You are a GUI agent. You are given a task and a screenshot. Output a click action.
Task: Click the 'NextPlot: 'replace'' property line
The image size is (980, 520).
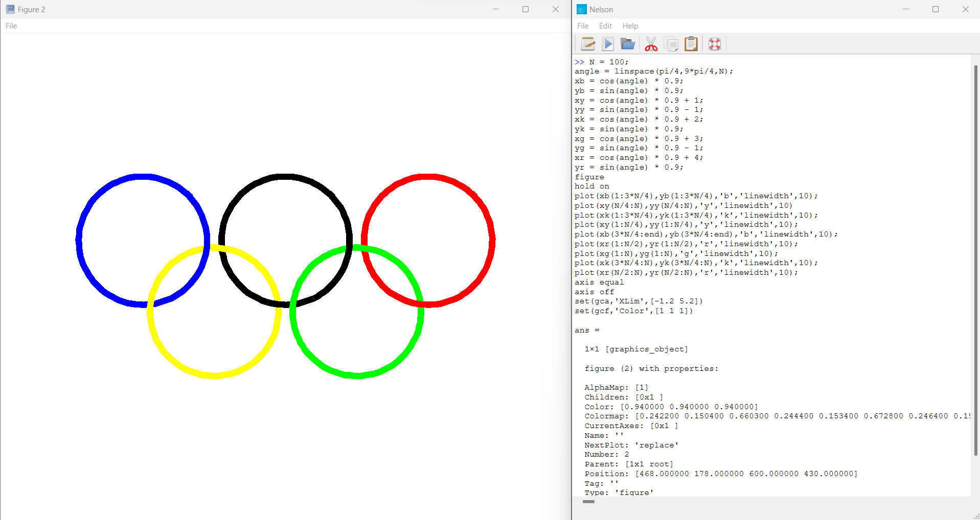pos(631,445)
